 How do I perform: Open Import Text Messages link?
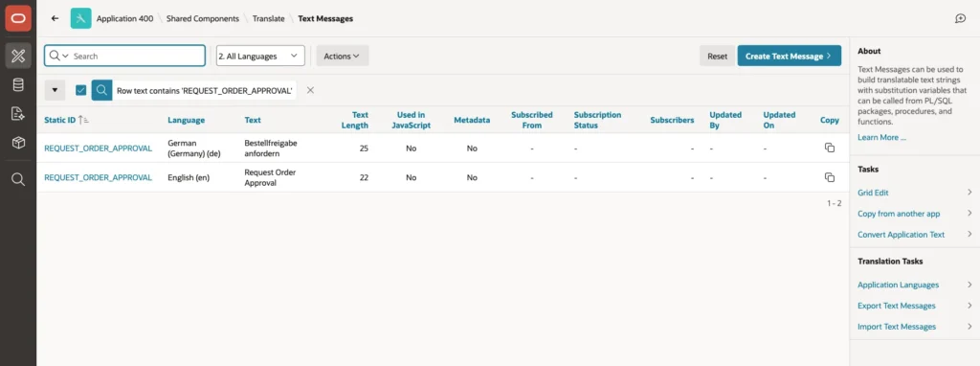(x=897, y=327)
